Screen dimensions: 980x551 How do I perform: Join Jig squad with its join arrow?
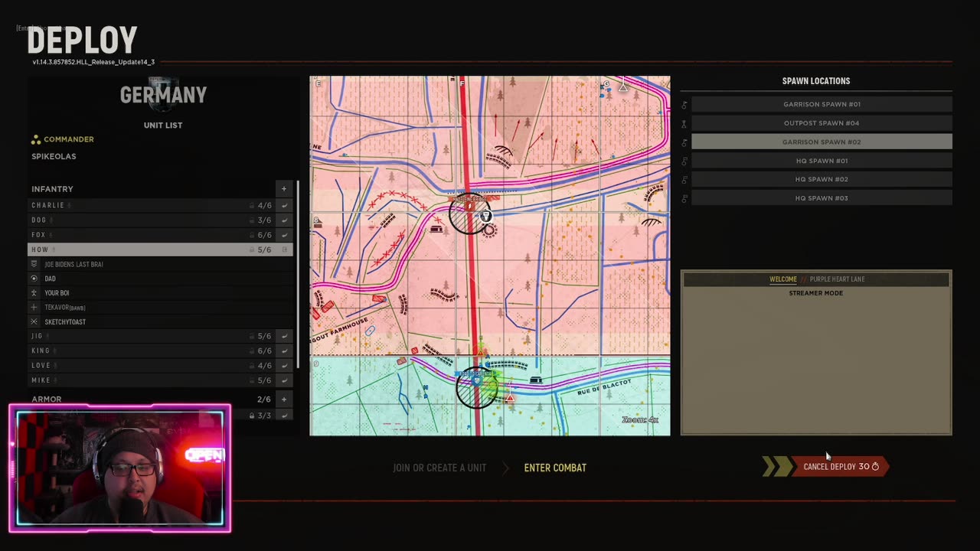point(285,336)
